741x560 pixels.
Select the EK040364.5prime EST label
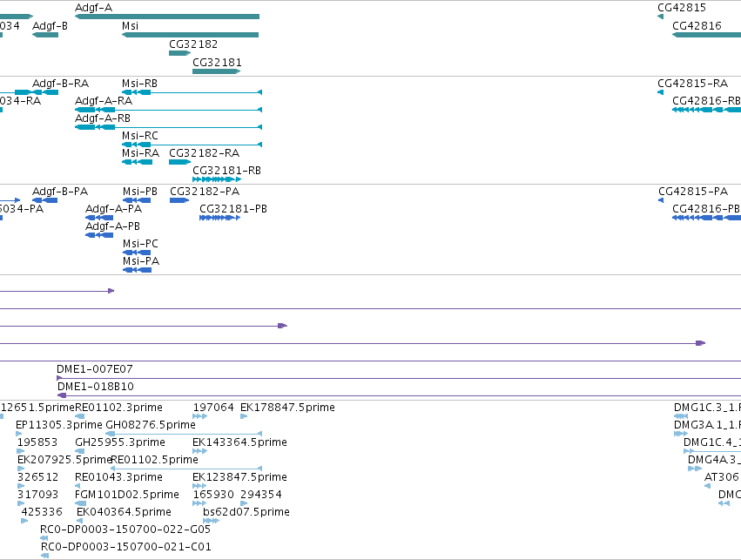124,513
